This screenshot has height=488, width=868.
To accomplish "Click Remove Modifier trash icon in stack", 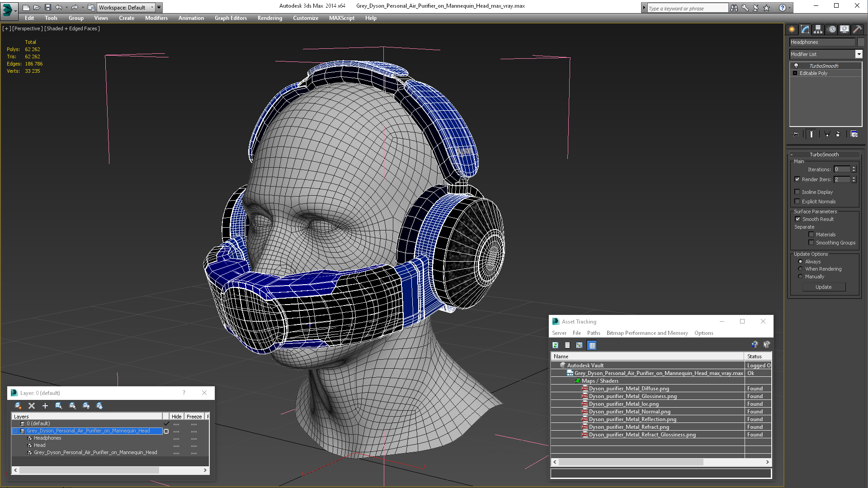I will coord(838,134).
